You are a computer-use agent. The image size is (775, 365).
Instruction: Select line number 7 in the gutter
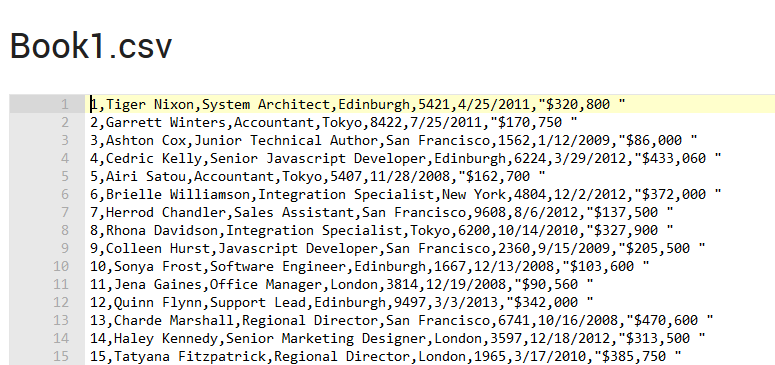(x=64, y=212)
